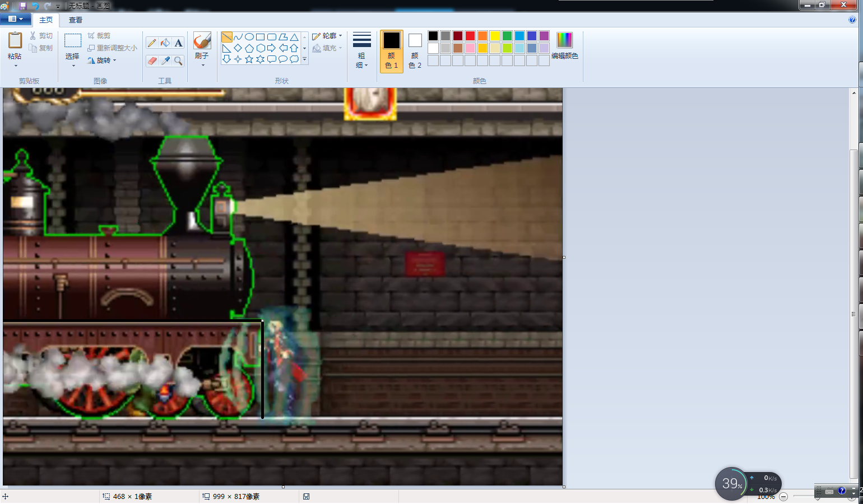Choose the Rectangle shape
The image size is (863, 504).
coord(261,37)
